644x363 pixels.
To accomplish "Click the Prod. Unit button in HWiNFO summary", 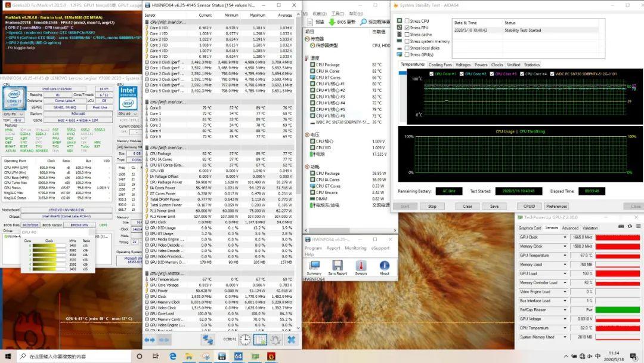I will (100, 107).
